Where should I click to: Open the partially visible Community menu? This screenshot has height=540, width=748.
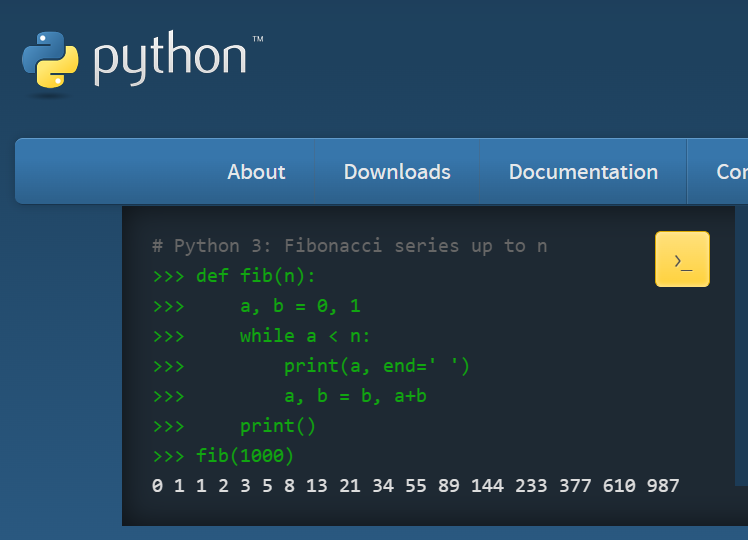pyautogui.click(x=717, y=172)
